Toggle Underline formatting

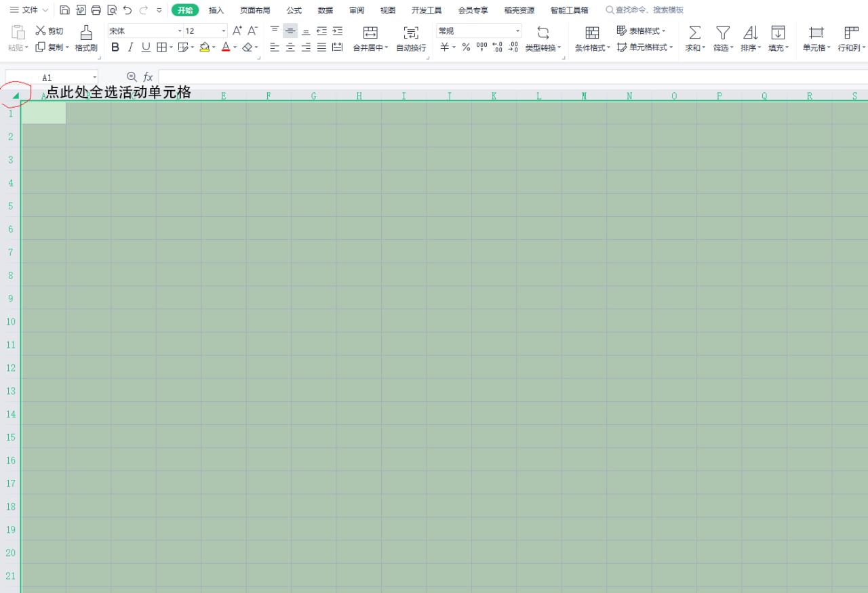[x=146, y=47]
